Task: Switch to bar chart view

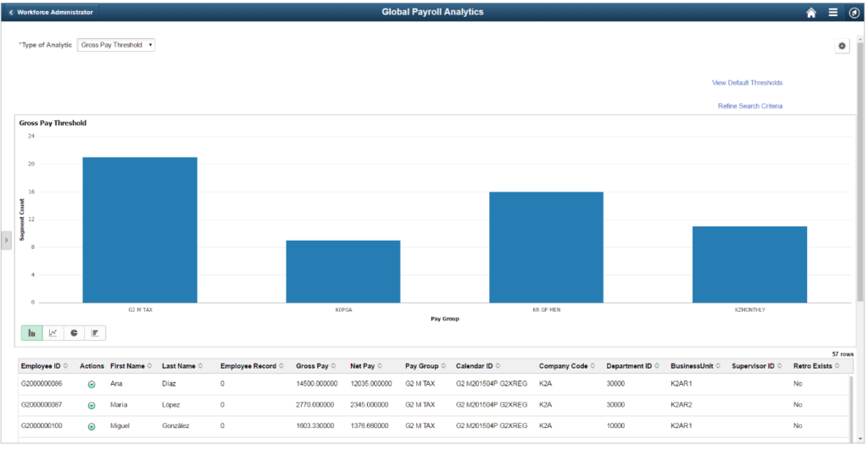Action: [x=31, y=333]
